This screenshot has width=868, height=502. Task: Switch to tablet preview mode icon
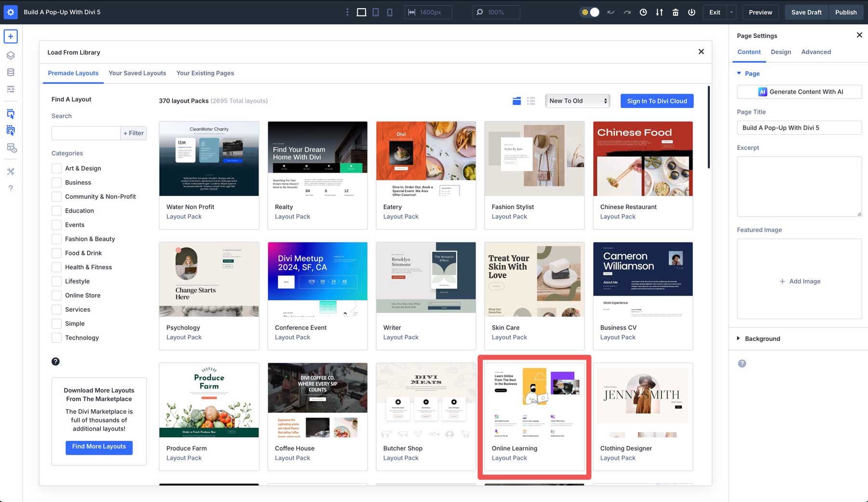point(375,12)
